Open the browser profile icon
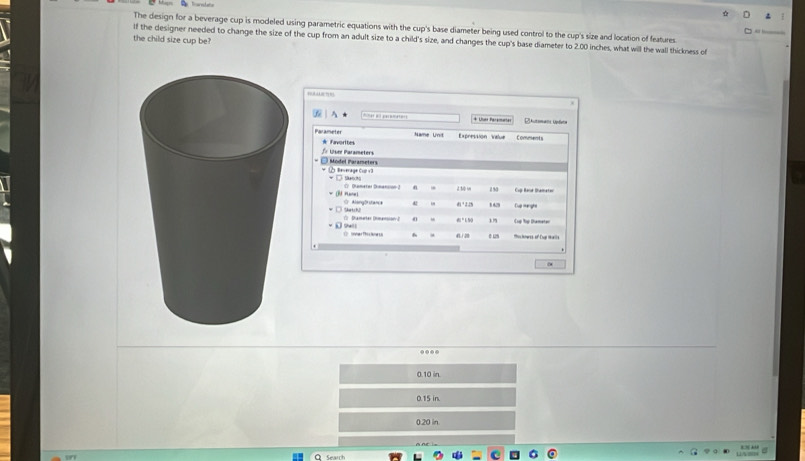Viewport: 805px width, 461px height. [x=768, y=16]
